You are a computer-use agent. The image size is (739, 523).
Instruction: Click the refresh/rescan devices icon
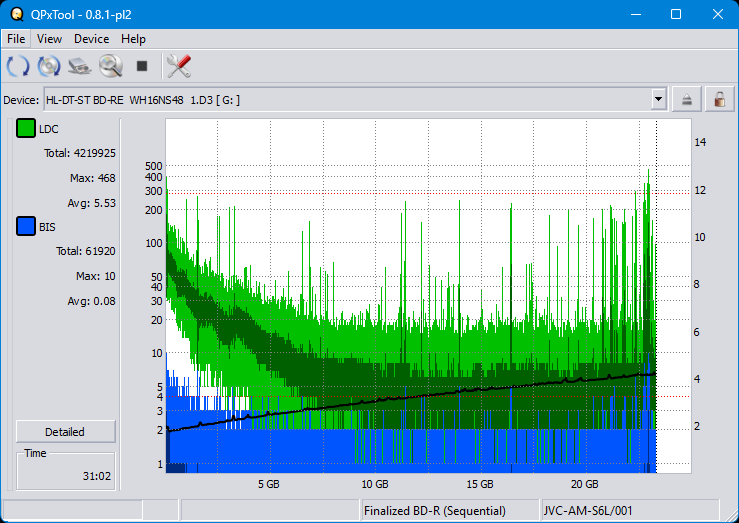[x=18, y=66]
